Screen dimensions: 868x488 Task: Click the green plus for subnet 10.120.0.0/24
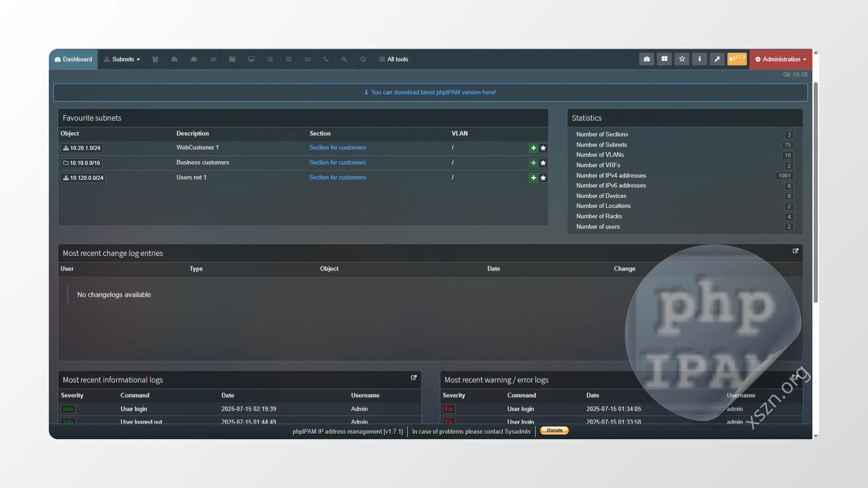pos(533,178)
